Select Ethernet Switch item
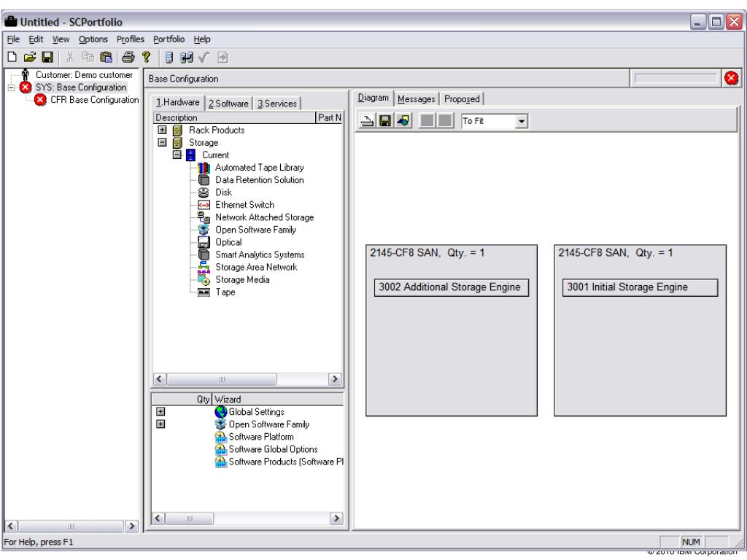The width and height of the screenshot is (747, 560). tap(245, 205)
